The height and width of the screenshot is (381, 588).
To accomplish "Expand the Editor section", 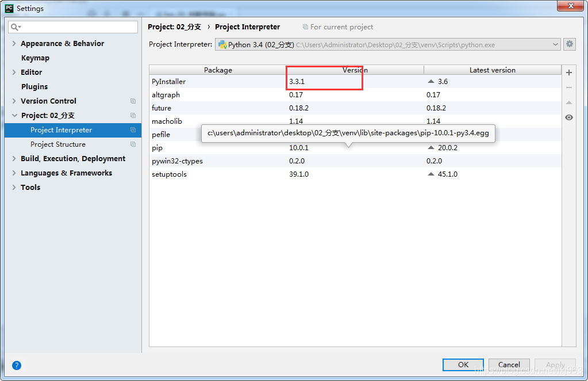I will tap(14, 72).
